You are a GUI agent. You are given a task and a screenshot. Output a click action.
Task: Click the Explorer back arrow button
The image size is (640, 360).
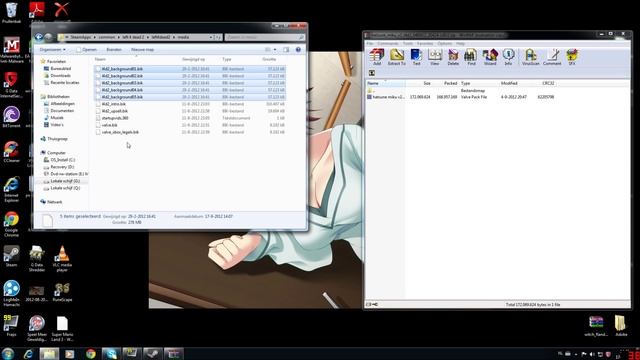coord(39,37)
